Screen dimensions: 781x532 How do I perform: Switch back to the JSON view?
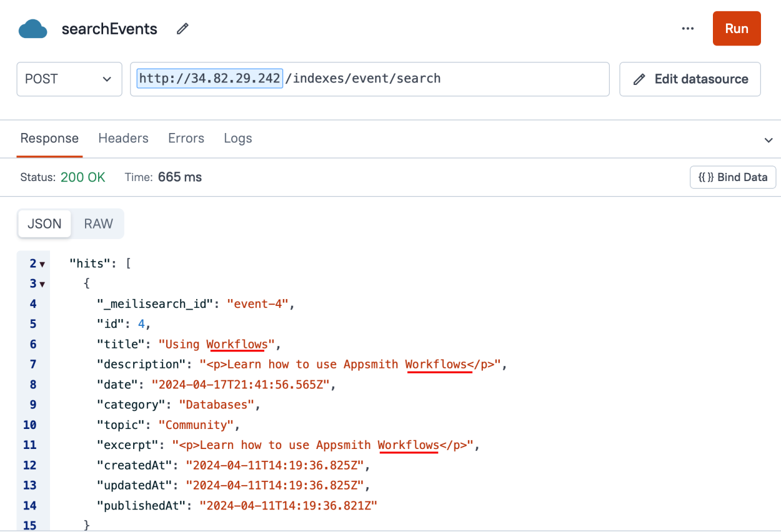[44, 224]
